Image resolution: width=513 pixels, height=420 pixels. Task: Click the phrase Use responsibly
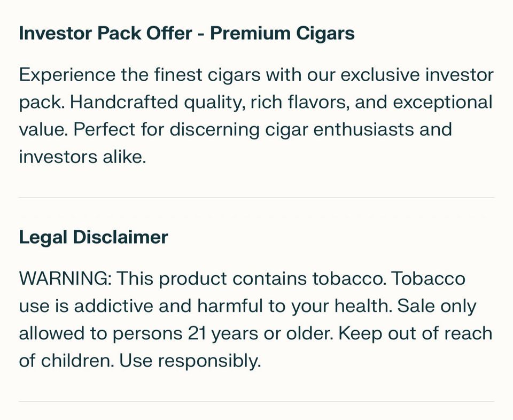pyautogui.click(x=190, y=362)
